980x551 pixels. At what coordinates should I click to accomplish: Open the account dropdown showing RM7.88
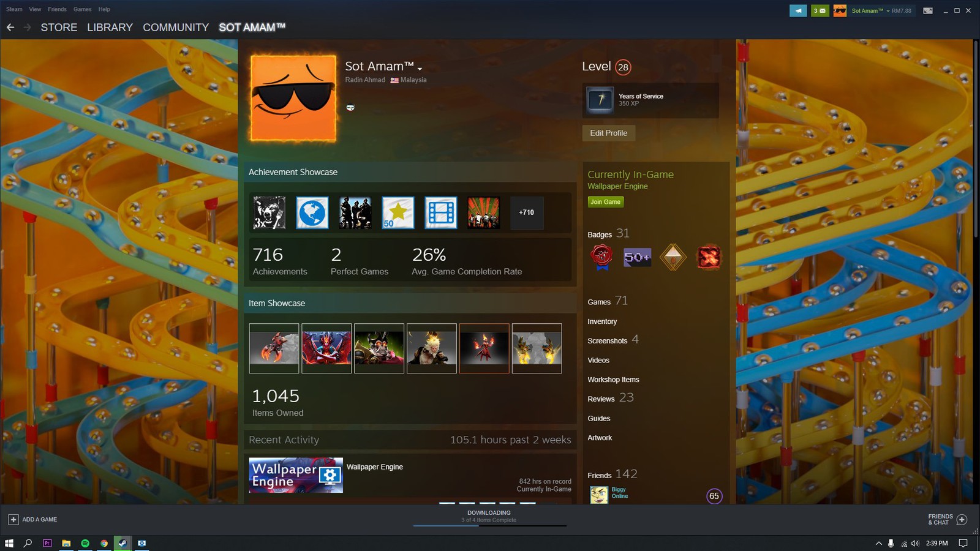(x=881, y=10)
